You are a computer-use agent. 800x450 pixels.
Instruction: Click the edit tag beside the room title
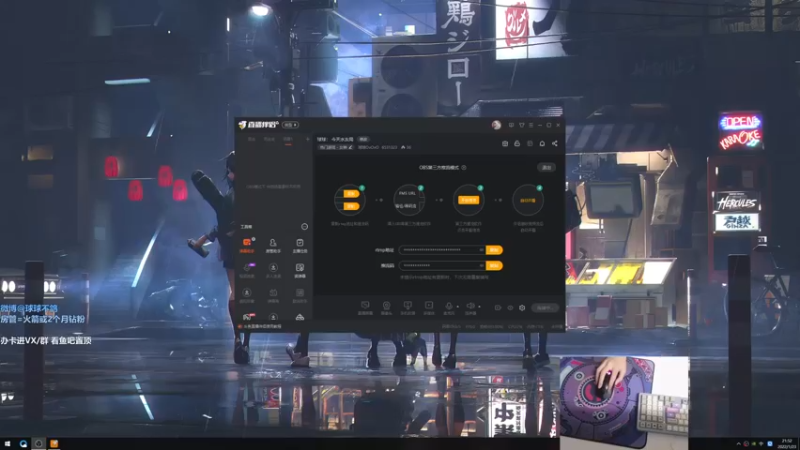tap(363, 139)
